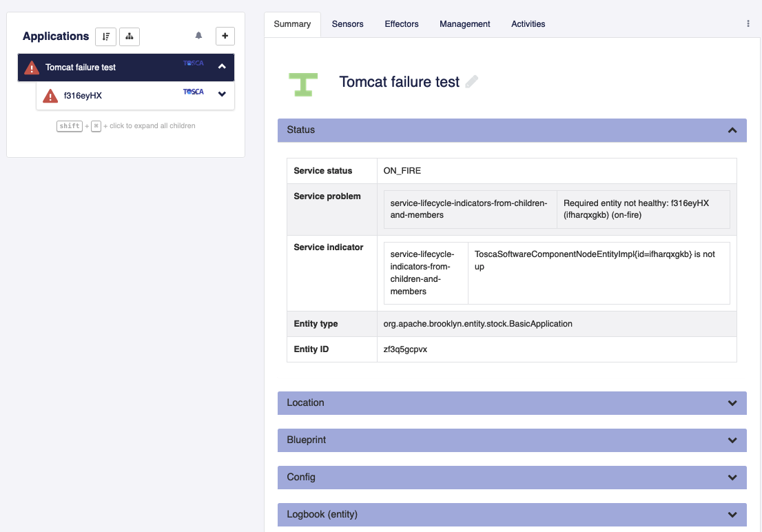Screen dimensions: 762x532
Task: Expand the f316eyHX child node
Action: pos(222,94)
